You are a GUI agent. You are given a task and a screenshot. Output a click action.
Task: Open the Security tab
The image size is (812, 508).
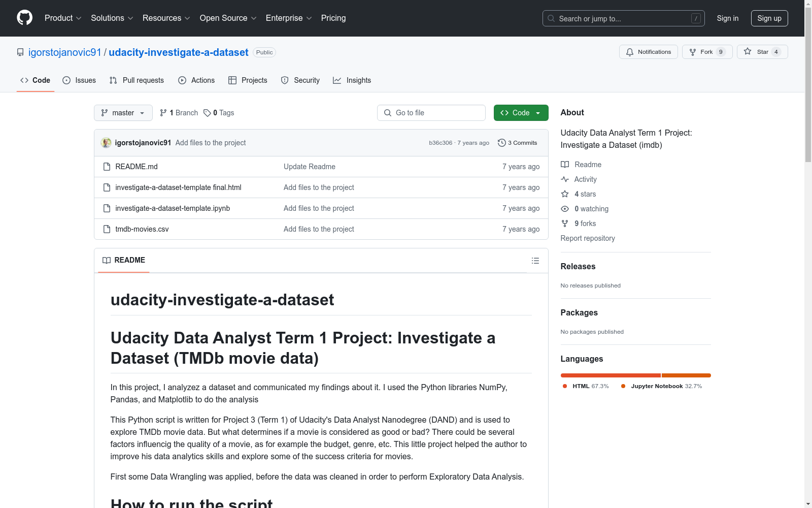point(300,80)
